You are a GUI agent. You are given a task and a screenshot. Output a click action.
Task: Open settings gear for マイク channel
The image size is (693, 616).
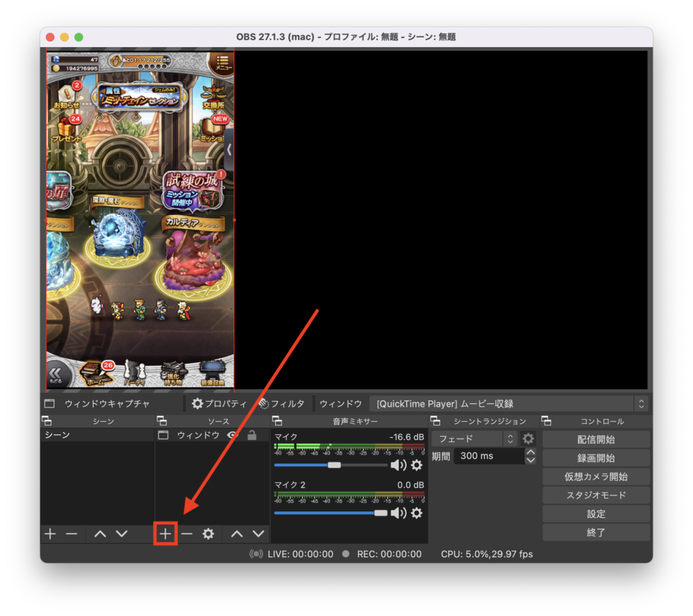(416, 465)
